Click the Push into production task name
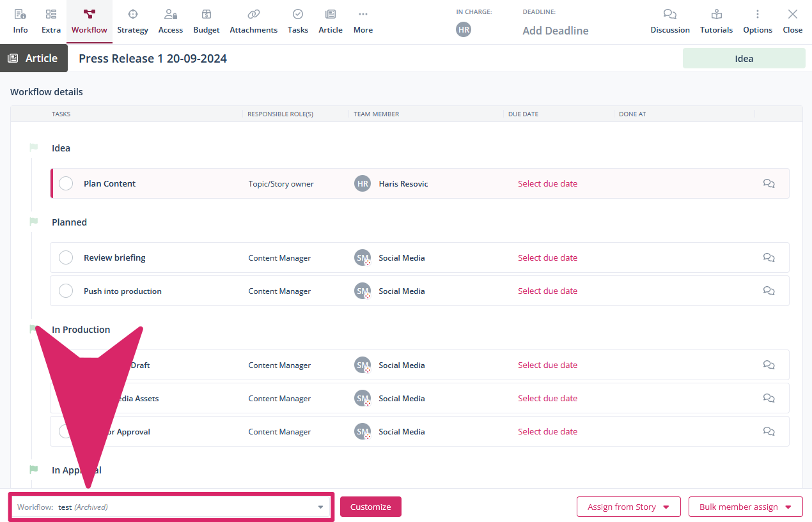The height and width of the screenshot is (522, 812). 123,291
